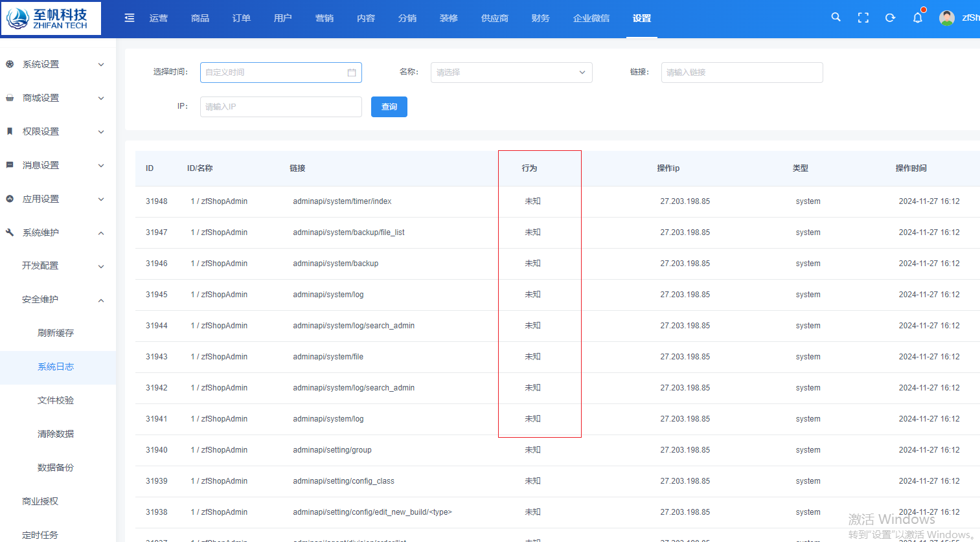This screenshot has width=980, height=542.
Task: Click the user avatar icon
Action: pyautogui.click(x=947, y=18)
